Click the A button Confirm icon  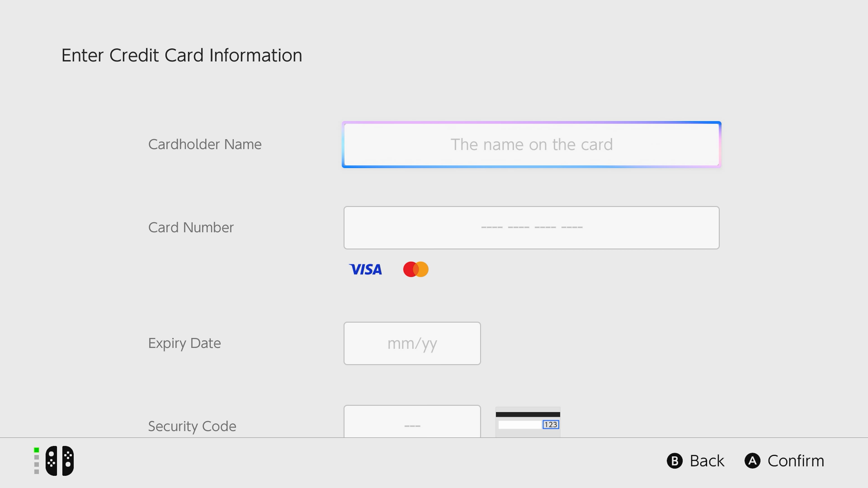point(753,461)
